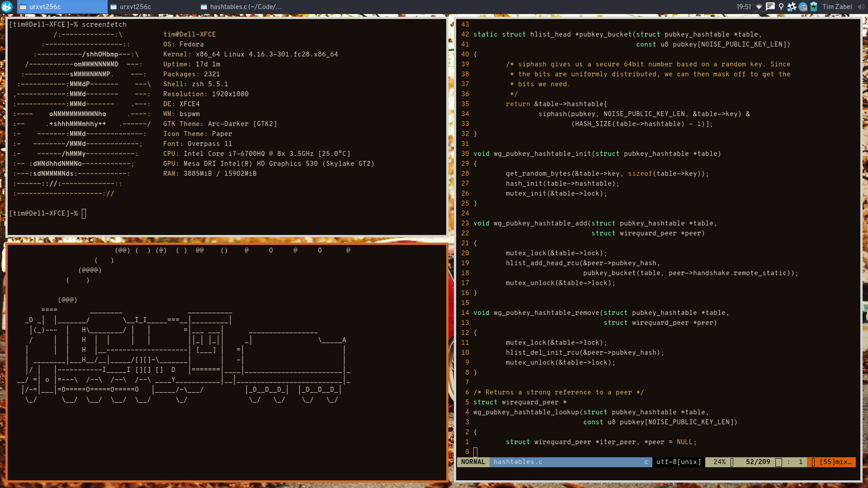Viewport: 868px width, 488px height.
Task: Open the Whisker applications menu icon
Action: click(7, 7)
